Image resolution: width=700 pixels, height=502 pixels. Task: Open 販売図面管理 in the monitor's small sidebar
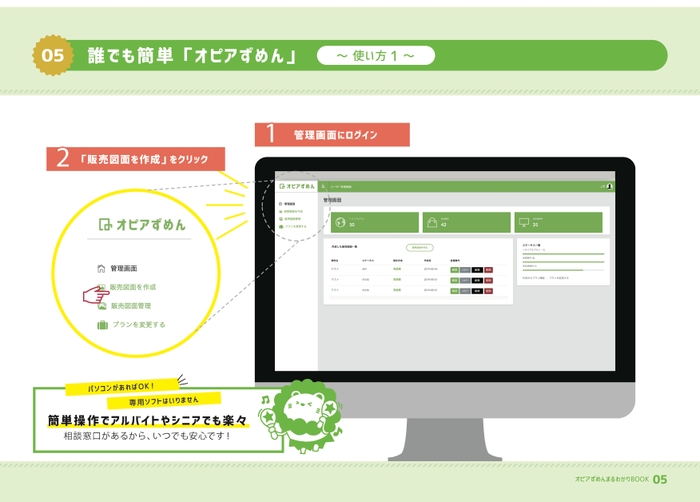coord(290,219)
